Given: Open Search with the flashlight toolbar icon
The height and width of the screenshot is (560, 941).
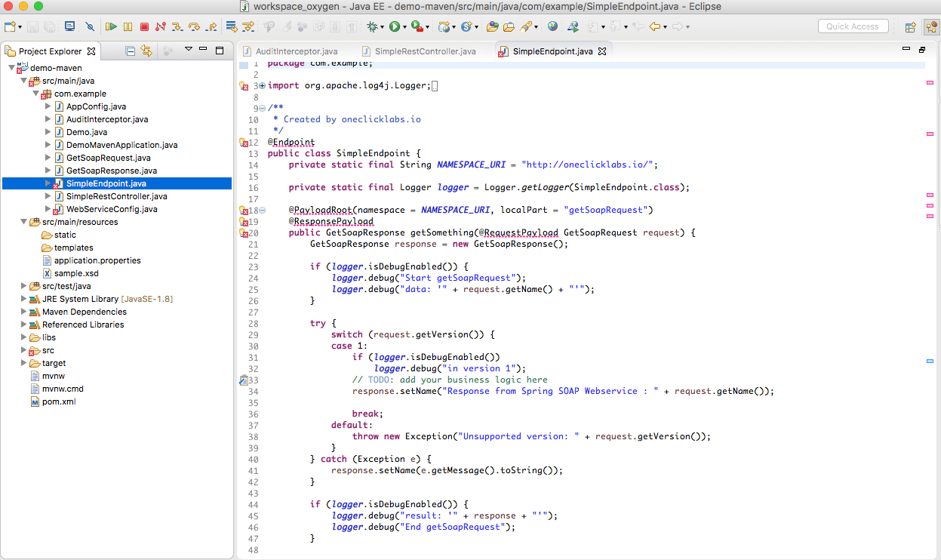Looking at the screenshot, I should 524,26.
